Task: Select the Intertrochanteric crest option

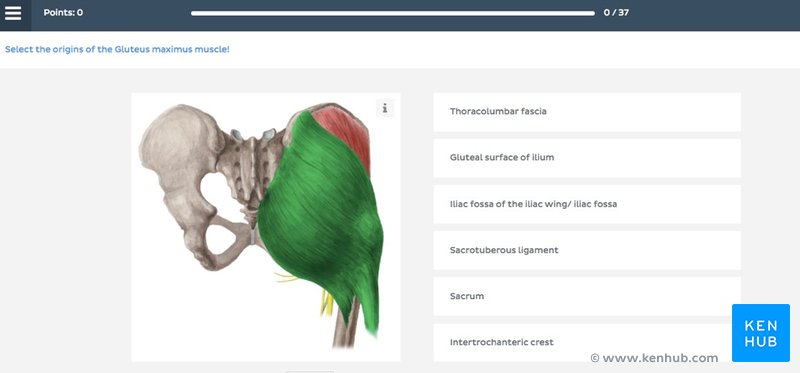Action: (587, 342)
